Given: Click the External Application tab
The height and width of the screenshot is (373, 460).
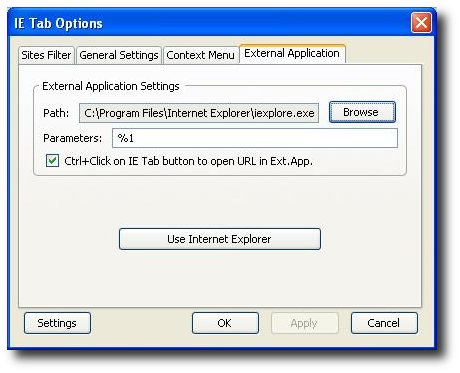Looking at the screenshot, I should (292, 53).
